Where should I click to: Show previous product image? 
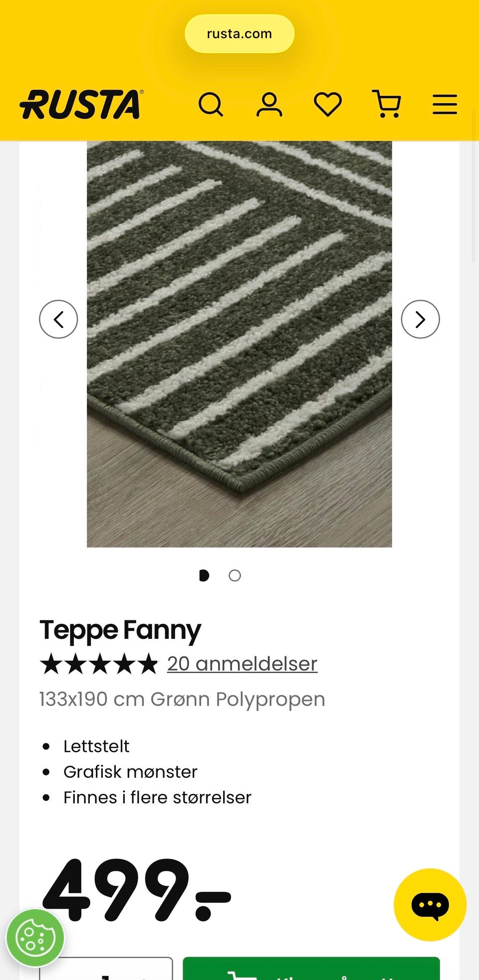click(x=58, y=319)
